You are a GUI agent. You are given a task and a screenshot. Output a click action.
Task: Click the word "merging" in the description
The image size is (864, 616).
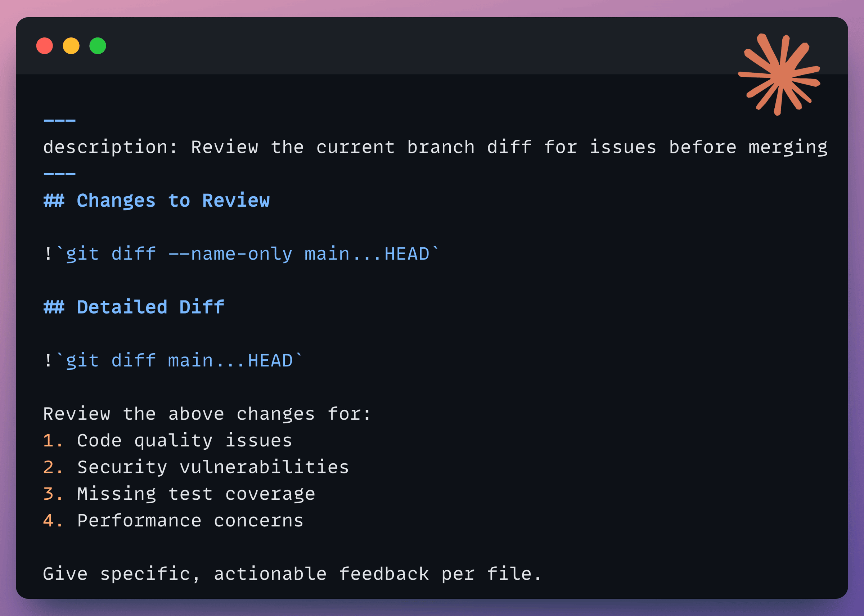788,148
